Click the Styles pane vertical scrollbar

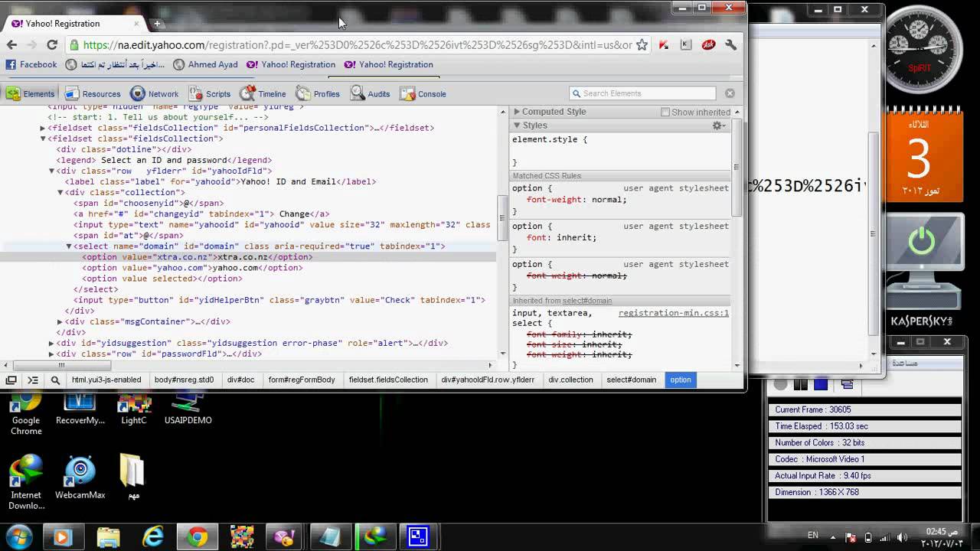tap(736, 167)
